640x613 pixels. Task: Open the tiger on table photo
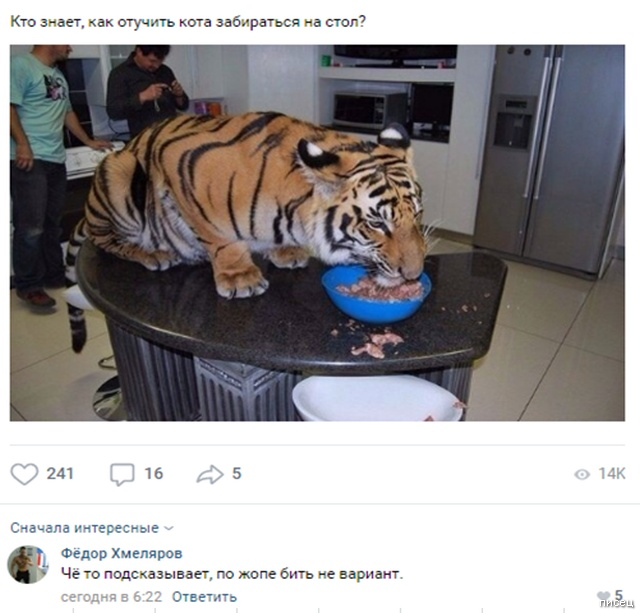click(317, 233)
